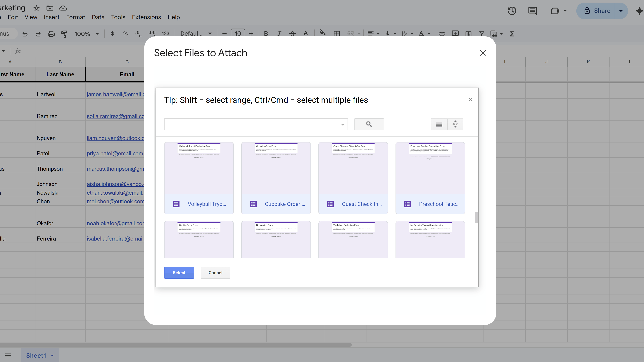
Task: Toggle bold formatting
Action: coord(266,34)
